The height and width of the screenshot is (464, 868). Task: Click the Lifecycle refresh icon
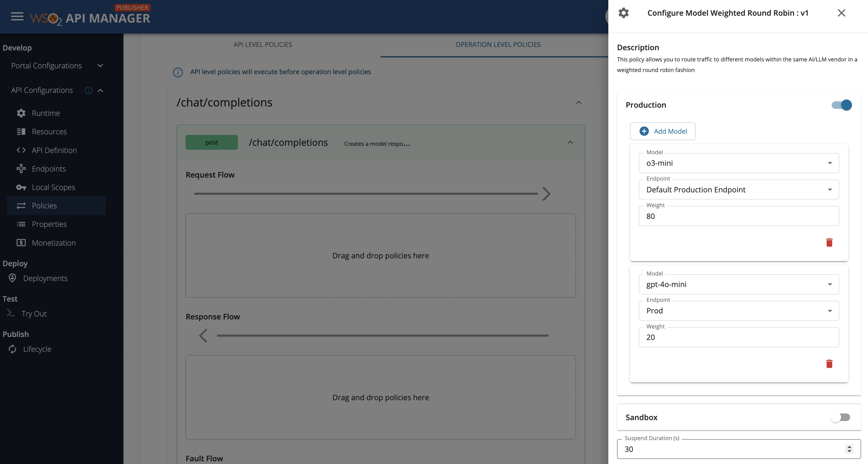click(x=12, y=349)
